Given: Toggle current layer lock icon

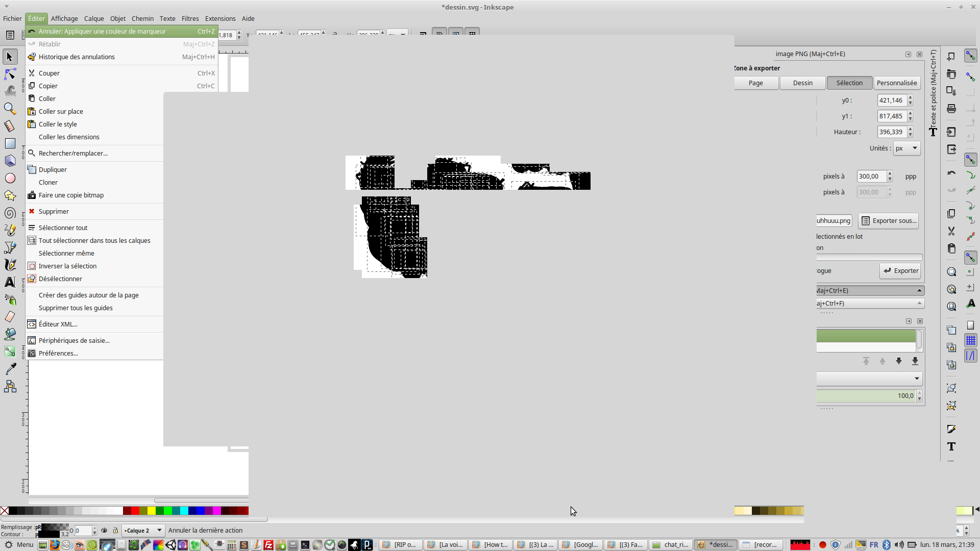Looking at the screenshot, I should click(x=115, y=531).
